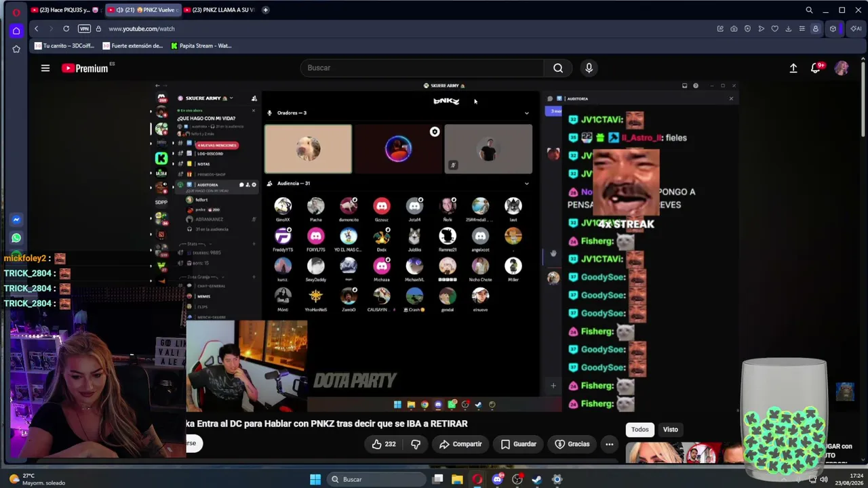This screenshot has width=868, height=488.
Task: Dislike the video
Action: pyautogui.click(x=416, y=444)
